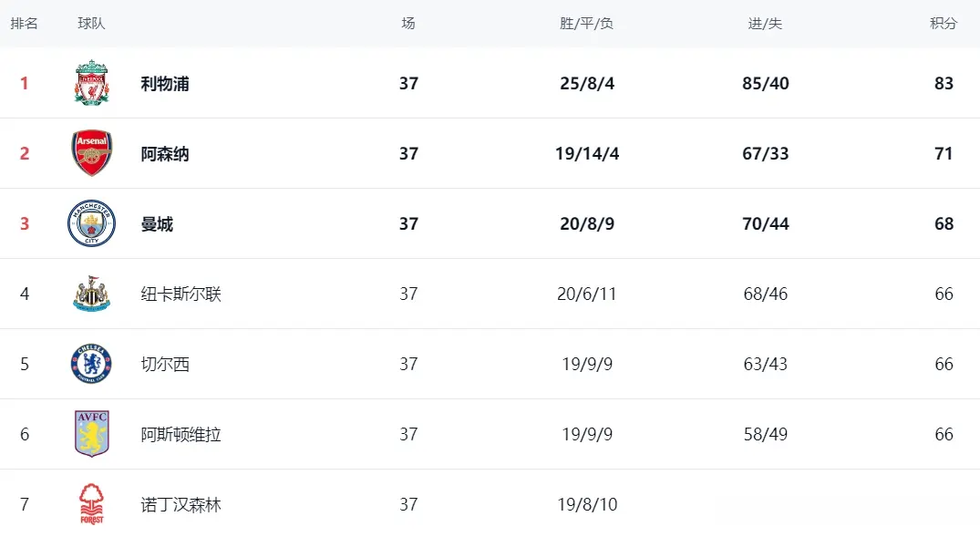Click team name 曼城
The image size is (980, 537).
[157, 223]
